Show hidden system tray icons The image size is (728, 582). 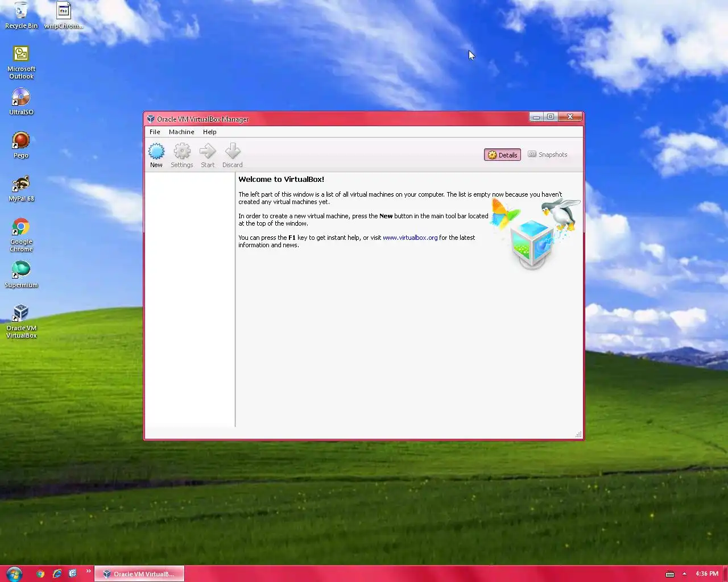[684, 574]
